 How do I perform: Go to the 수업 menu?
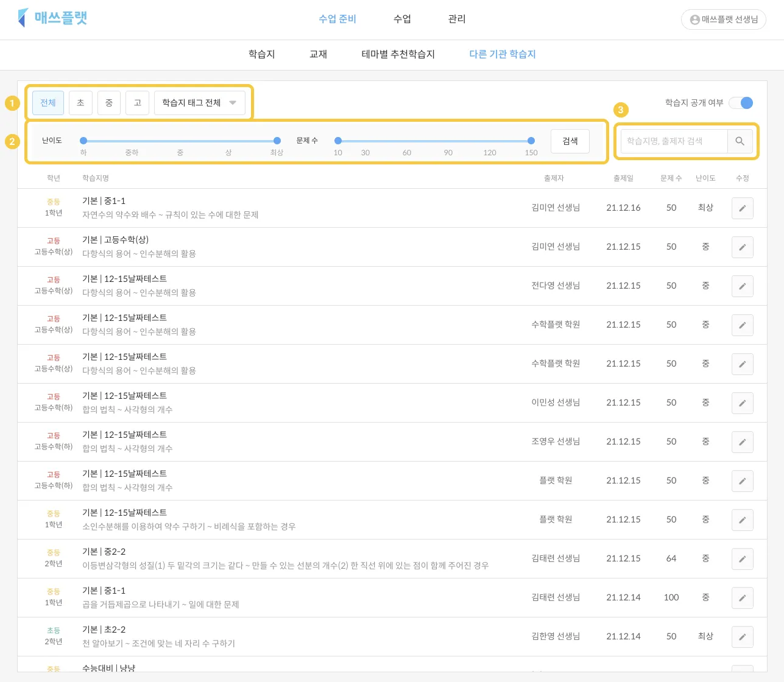point(402,19)
